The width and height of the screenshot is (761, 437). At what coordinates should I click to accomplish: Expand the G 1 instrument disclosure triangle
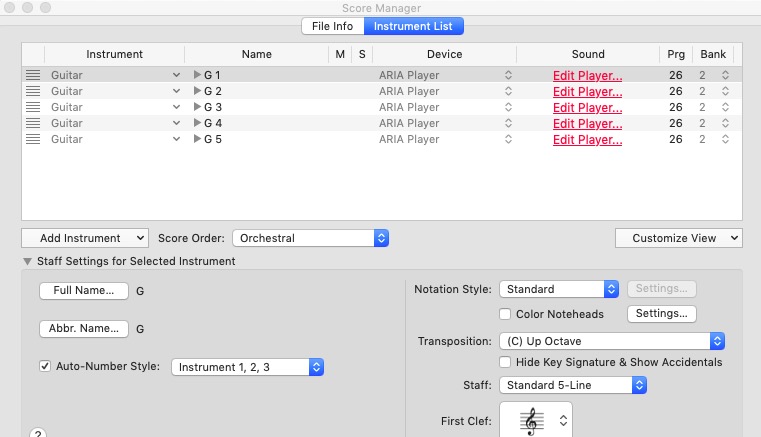pos(197,75)
